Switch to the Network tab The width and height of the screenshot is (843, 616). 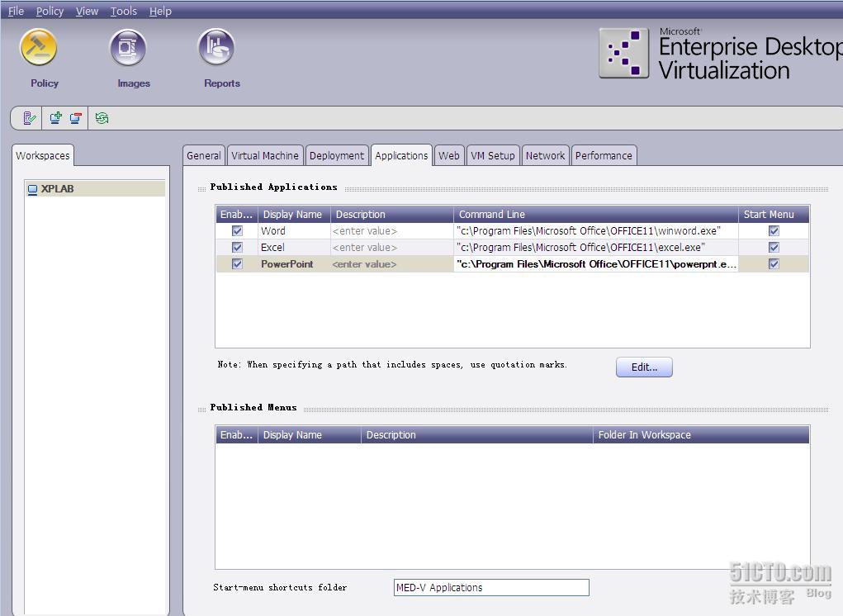[545, 156]
